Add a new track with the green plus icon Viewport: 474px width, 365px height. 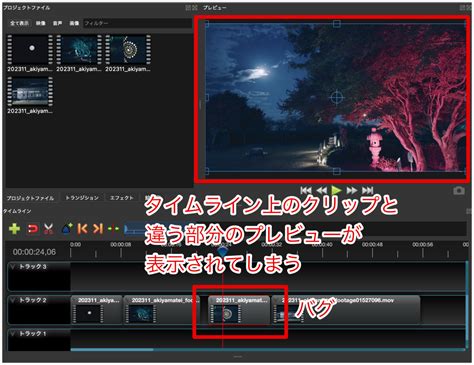coord(14,229)
